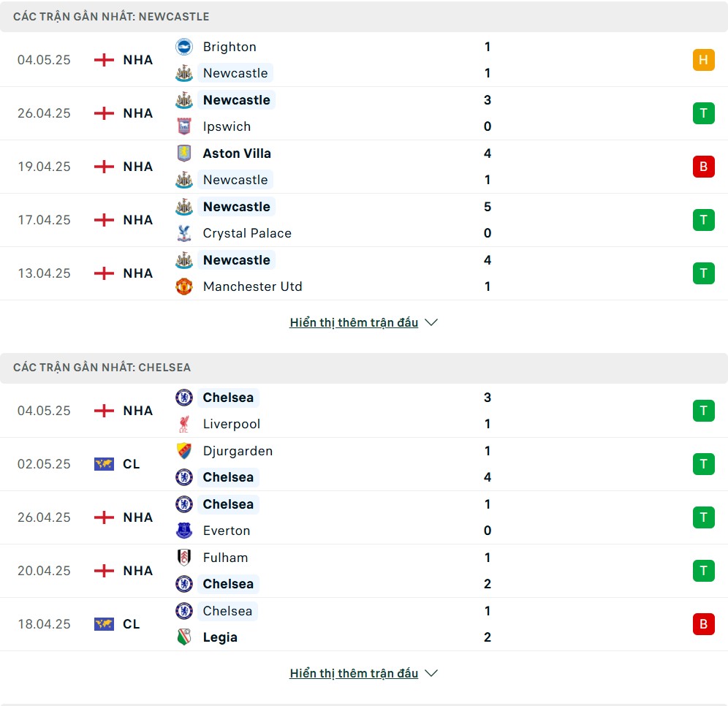Click CL competition flag for Djurgarden match
728x706 pixels.
pos(104,464)
